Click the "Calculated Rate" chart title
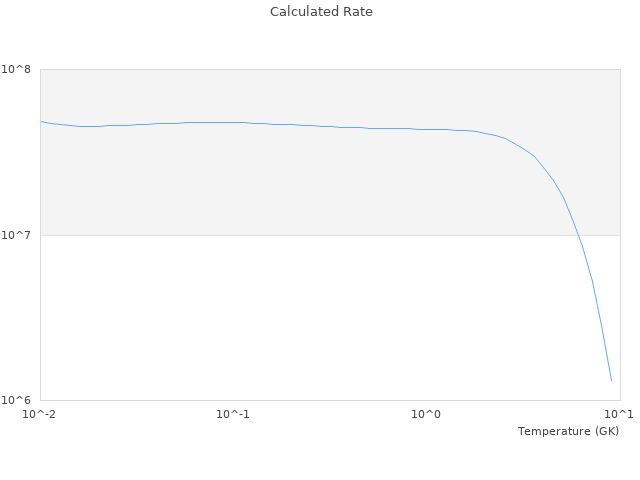Screen dimensions: 640x480 click(320, 12)
